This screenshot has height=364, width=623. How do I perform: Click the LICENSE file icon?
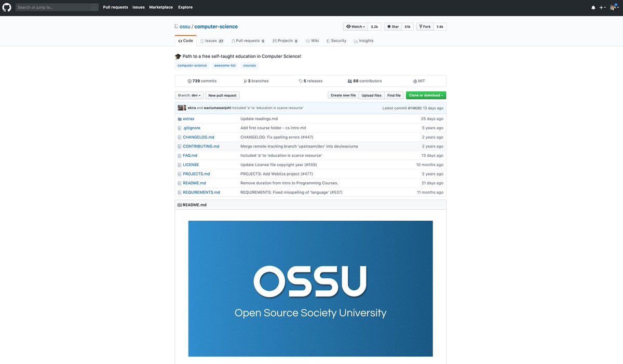180,165
